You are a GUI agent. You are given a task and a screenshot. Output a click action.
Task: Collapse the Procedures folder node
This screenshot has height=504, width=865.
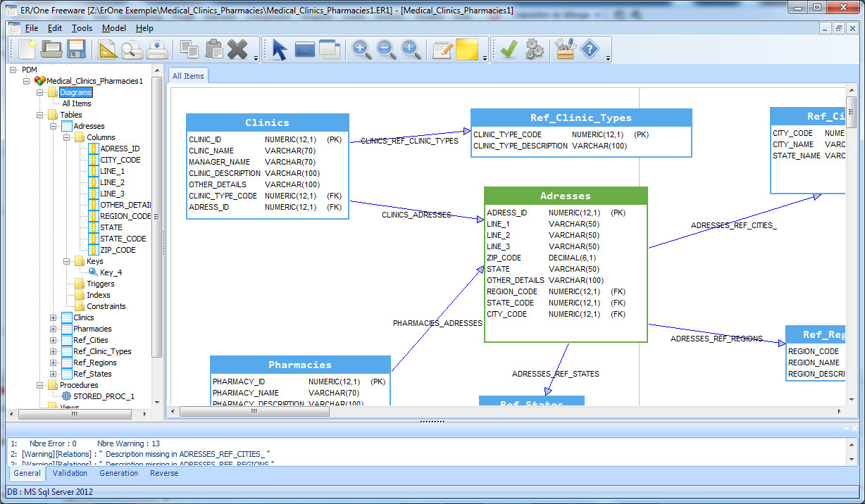coord(39,385)
